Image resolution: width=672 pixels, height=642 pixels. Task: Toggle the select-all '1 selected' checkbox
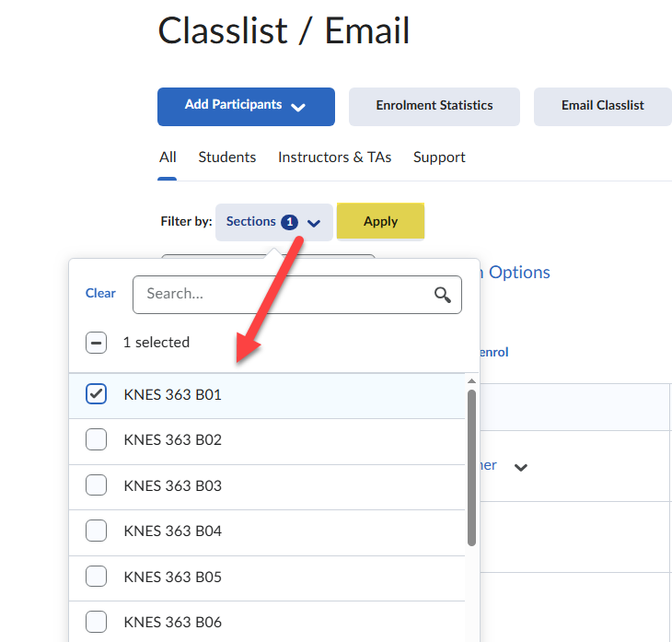[97, 343]
